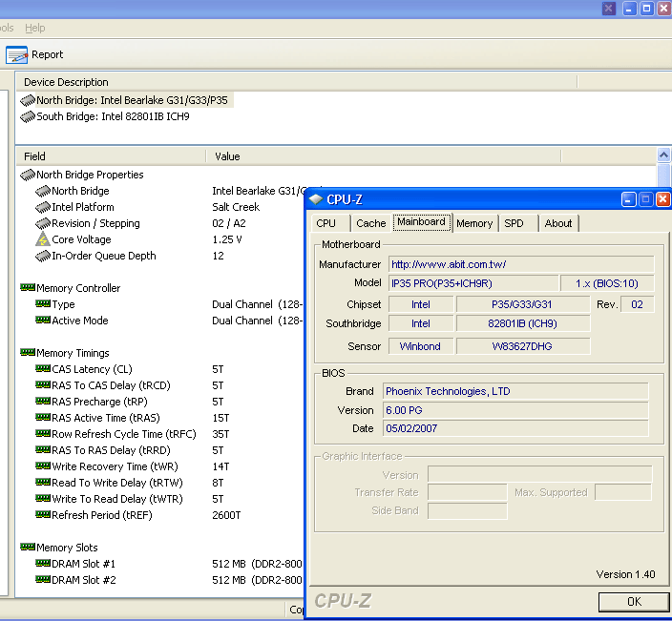
Task: Click RAS To CAS Delay icon
Action: [x=43, y=385]
